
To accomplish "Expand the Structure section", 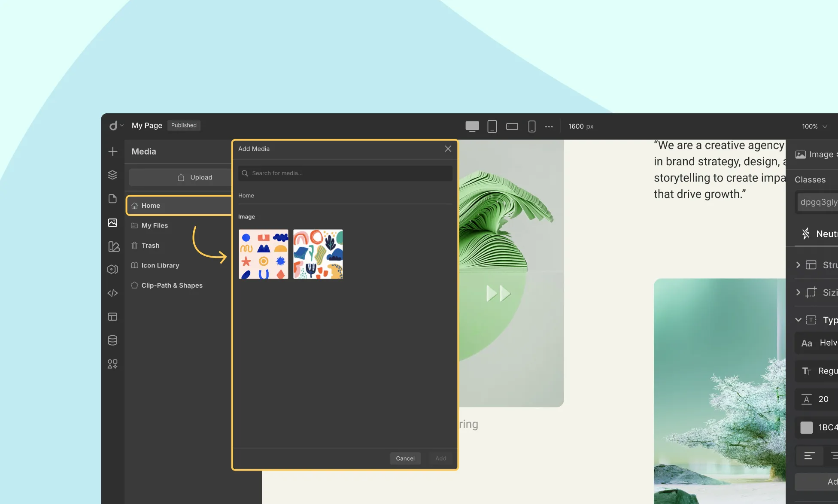I will click(x=817, y=265).
